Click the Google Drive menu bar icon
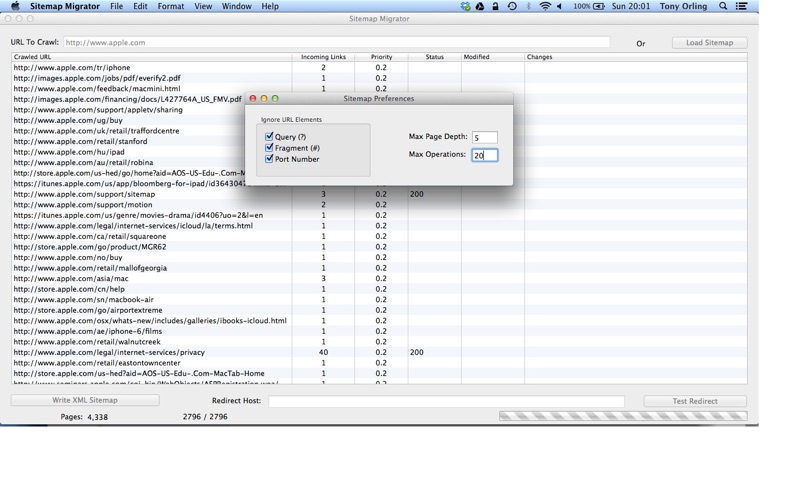 pyautogui.click(x=480, y=6)
